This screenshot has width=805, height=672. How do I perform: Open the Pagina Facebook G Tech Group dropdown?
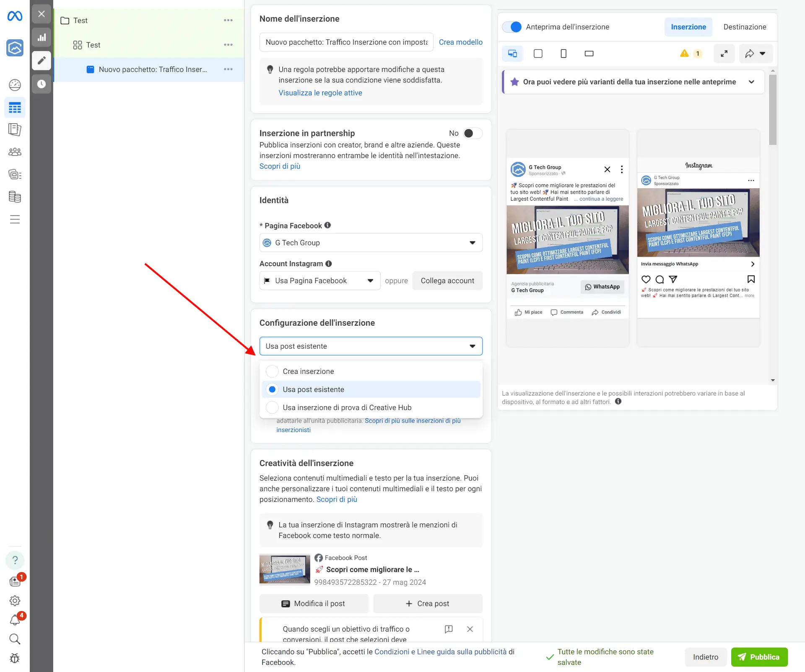pyautogui.click(x=371, y=242)
